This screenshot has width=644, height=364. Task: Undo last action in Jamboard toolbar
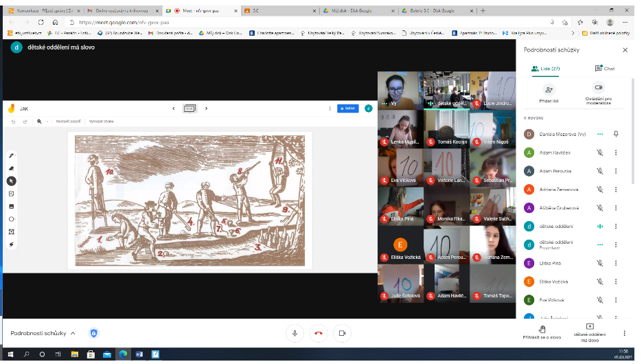coord(13,121)
